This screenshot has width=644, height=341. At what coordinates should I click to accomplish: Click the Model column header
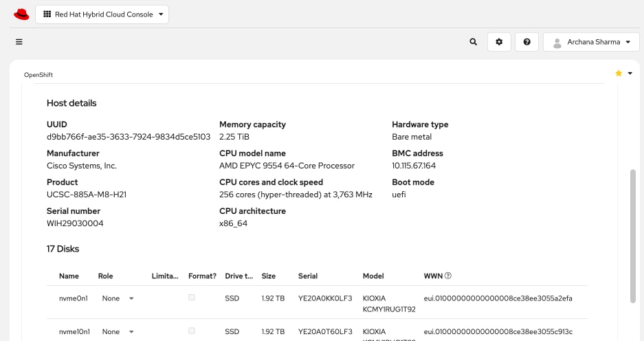pyautogui.click(x=373, y=276)
